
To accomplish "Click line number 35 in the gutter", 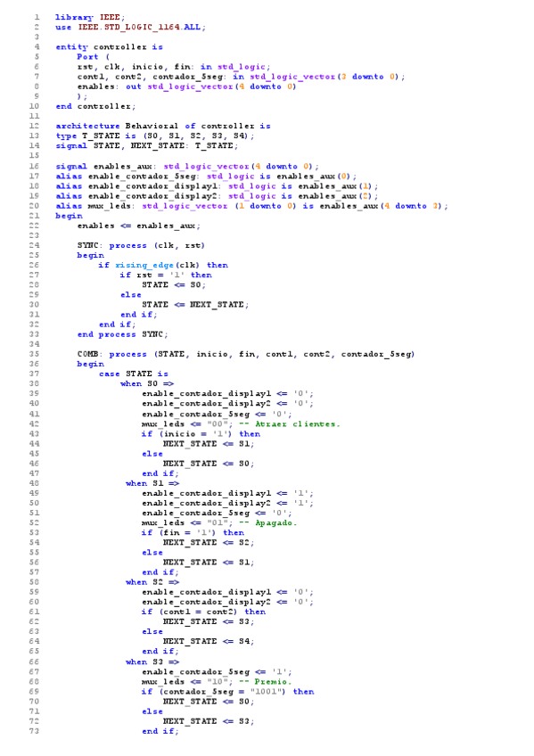I will coord(34,355).
